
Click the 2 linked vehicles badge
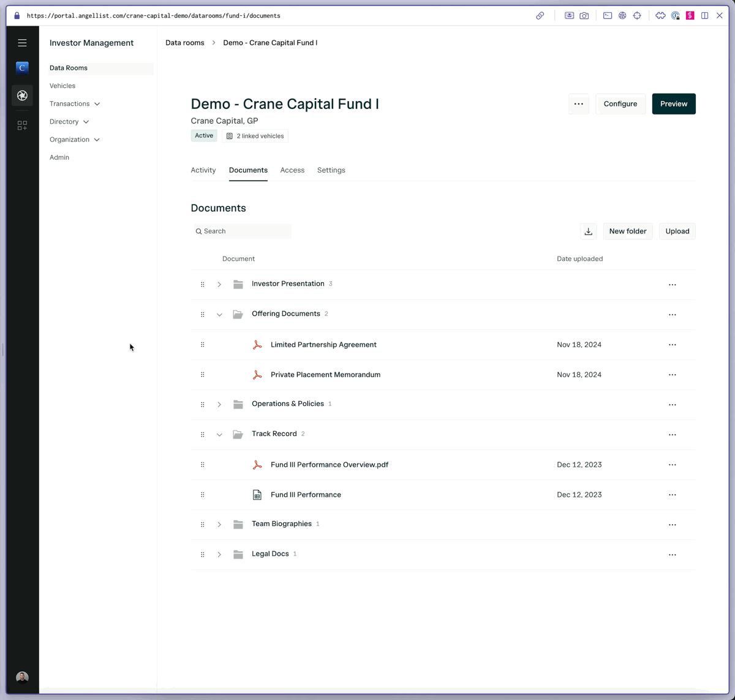point(255,136)
